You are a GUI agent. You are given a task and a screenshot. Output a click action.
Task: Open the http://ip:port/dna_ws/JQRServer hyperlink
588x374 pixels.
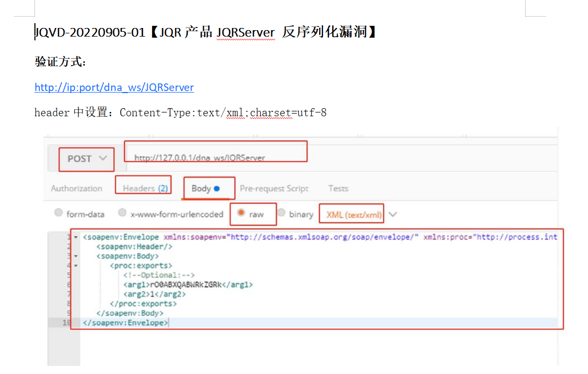pos(114,87)
